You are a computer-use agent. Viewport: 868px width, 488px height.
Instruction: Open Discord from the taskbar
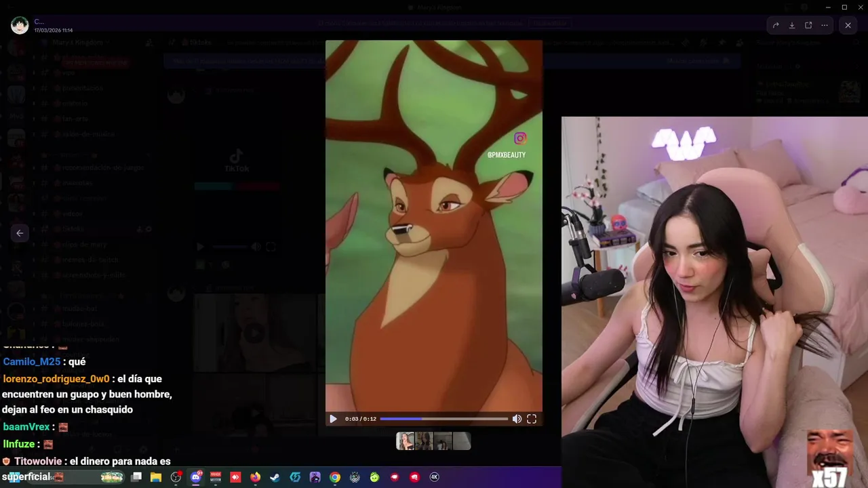196,477
